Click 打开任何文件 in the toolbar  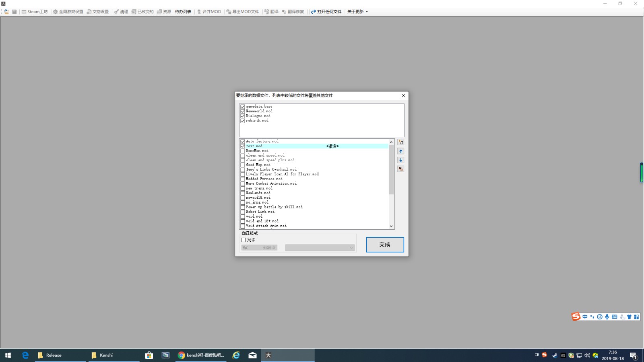coord(326,12)
